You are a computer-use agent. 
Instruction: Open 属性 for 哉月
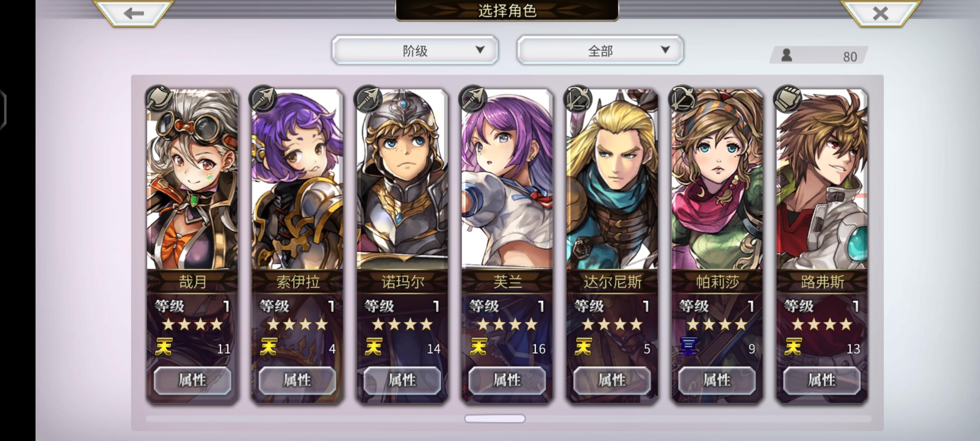coord(192,380)
